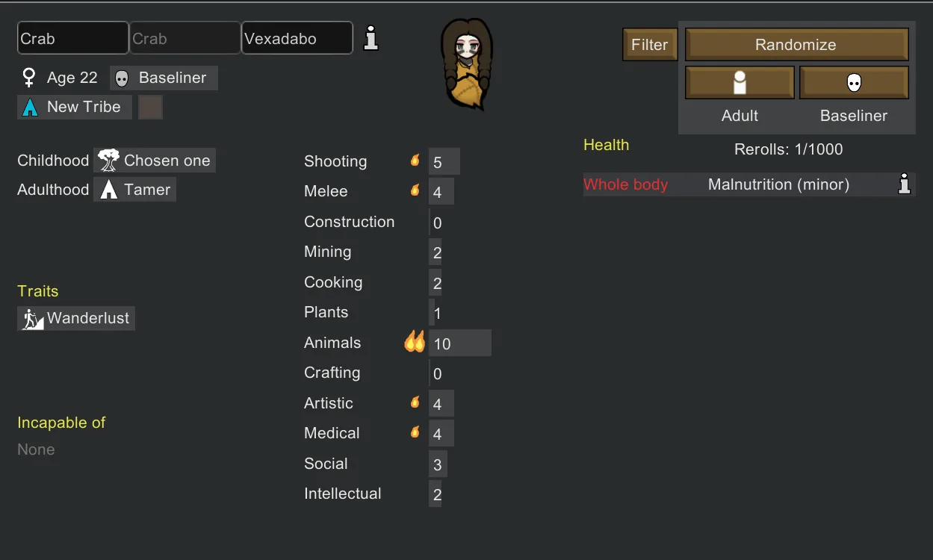Click the double flame Animals passion icon
This screenshot has height=560, width=933.
tap(415, 342)
